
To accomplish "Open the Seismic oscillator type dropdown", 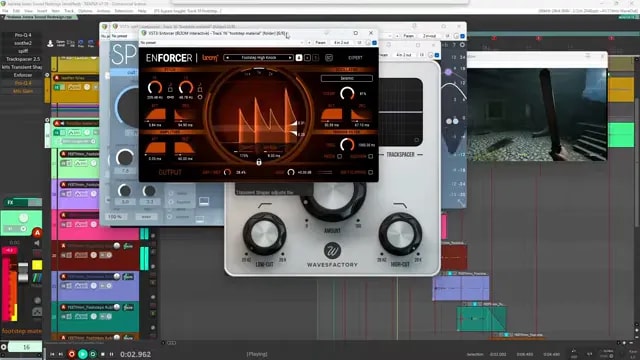I will point(347,78).
